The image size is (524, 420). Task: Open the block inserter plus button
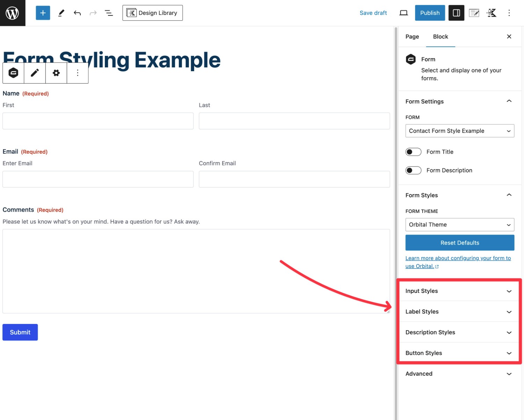coord(43,13)
